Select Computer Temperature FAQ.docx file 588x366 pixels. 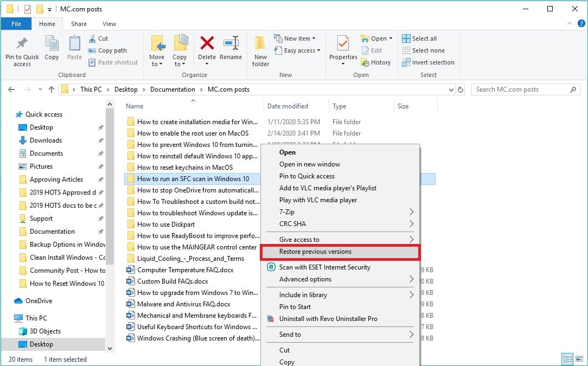pos(186,270)
